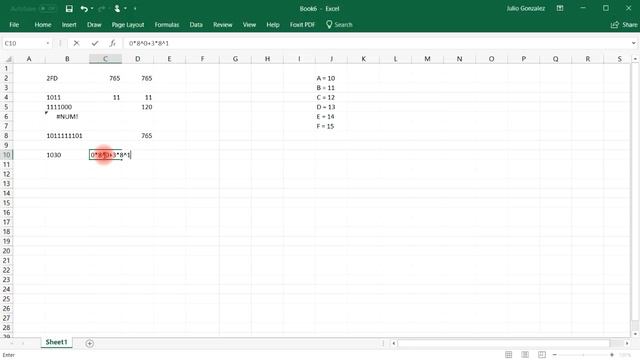Viewport: 640px width, 360px height.
Task: Select column J header
Action: click(331, 59)
